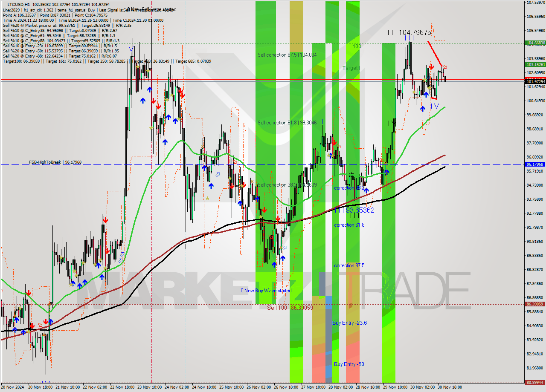Click the red 80.89944 price tag

pyautogui.click(x=535, y=383)
